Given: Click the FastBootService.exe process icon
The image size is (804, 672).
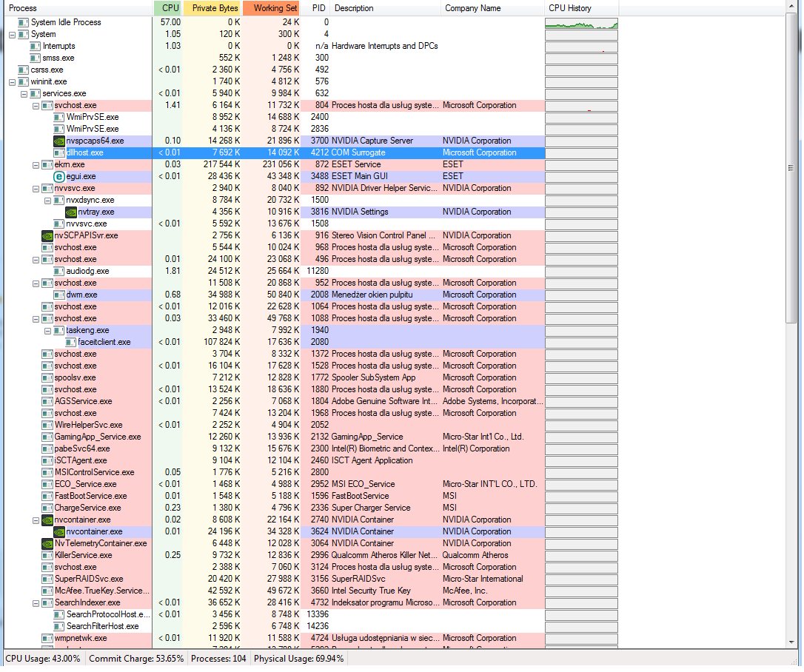Looking at the screenshot, I should [x=47, y=496].
